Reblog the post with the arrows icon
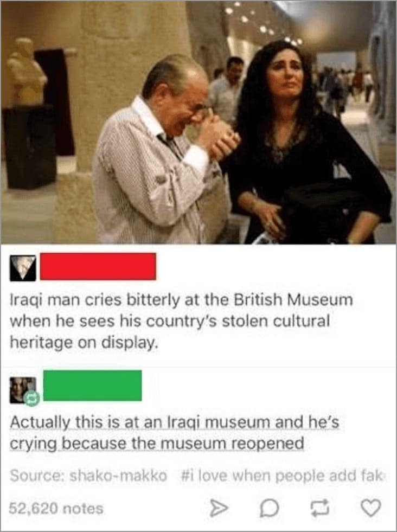397x532 pixels. (x=321, y=508)
